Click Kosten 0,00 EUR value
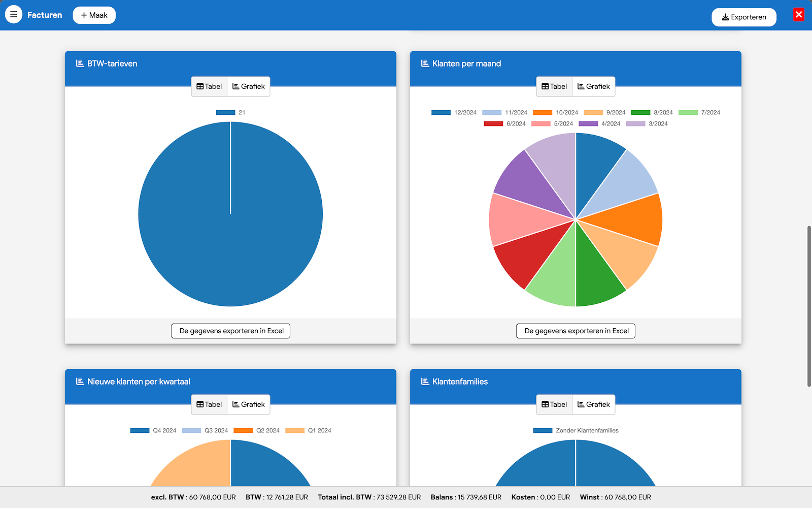Viewport: 812px width, 508px height. coord(540,497)
